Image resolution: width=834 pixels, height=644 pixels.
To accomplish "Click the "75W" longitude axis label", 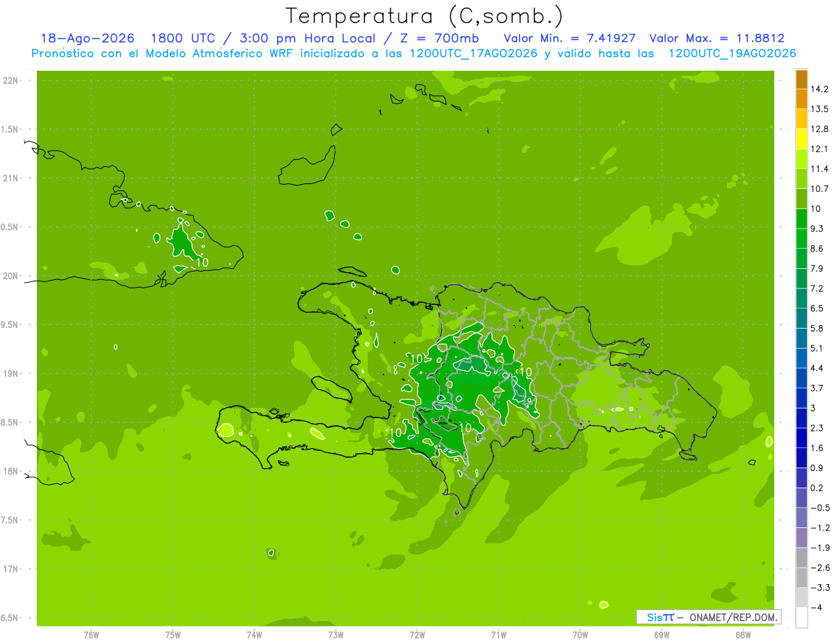I will click(173, 635).
